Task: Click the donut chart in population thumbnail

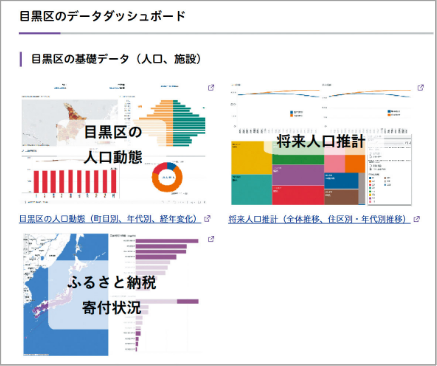Action: [167, 177]
